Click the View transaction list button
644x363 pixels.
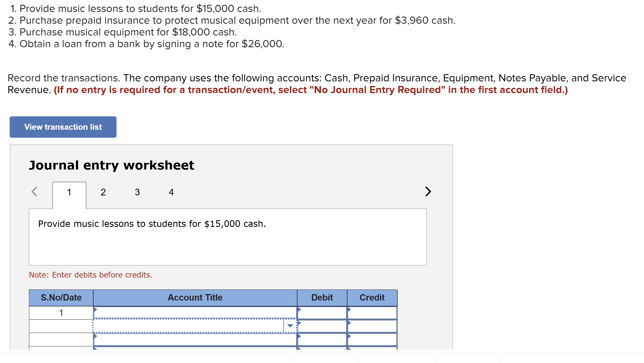(63, 127)
